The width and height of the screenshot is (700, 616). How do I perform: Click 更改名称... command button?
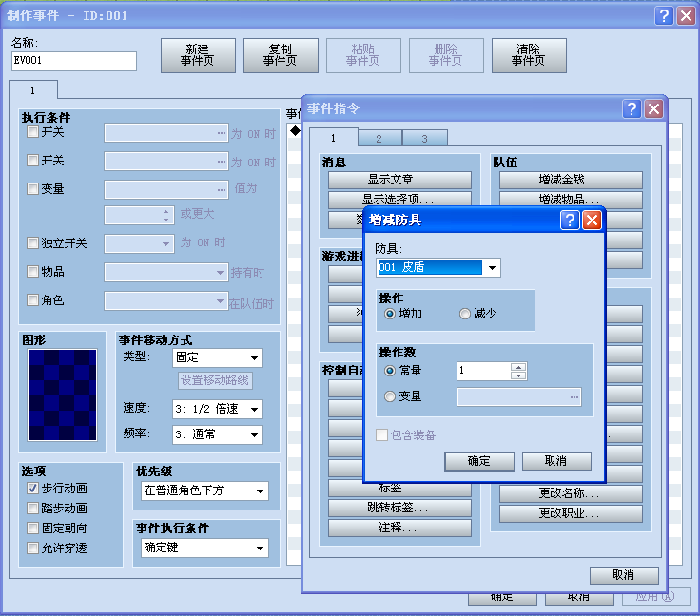coord(571,493)
